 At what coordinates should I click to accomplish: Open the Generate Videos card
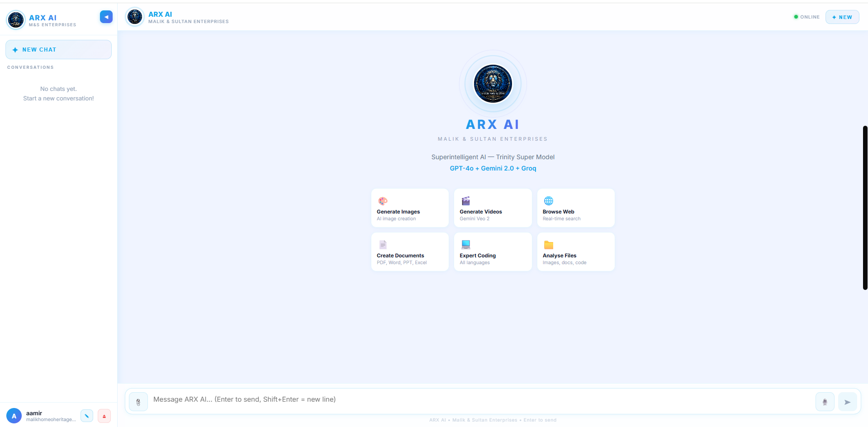493,208
